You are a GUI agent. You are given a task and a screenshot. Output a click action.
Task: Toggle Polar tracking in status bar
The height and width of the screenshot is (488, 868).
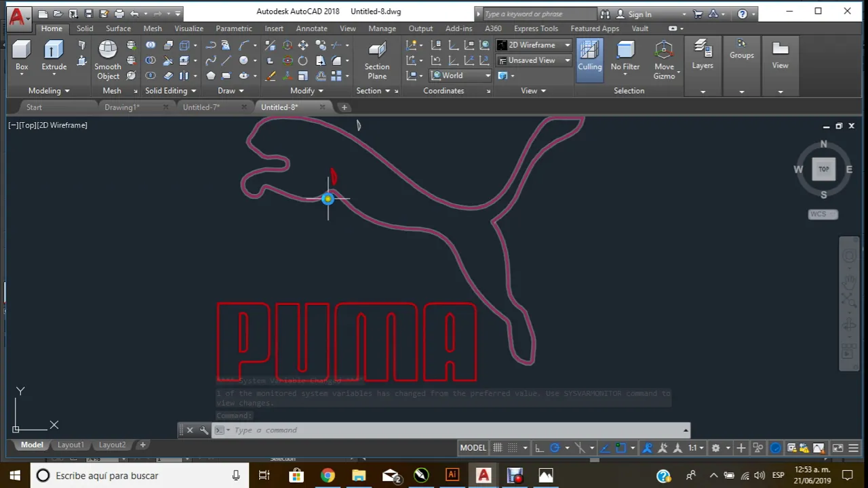coord(555,448)
